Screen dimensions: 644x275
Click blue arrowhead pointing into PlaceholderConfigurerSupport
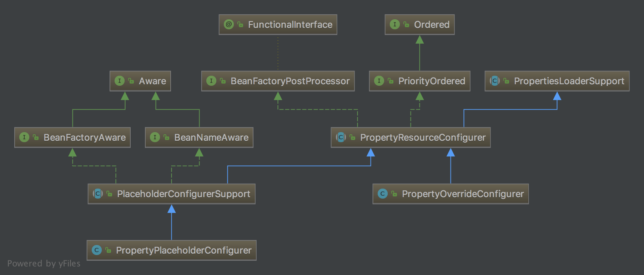click(x=172, y=209)
